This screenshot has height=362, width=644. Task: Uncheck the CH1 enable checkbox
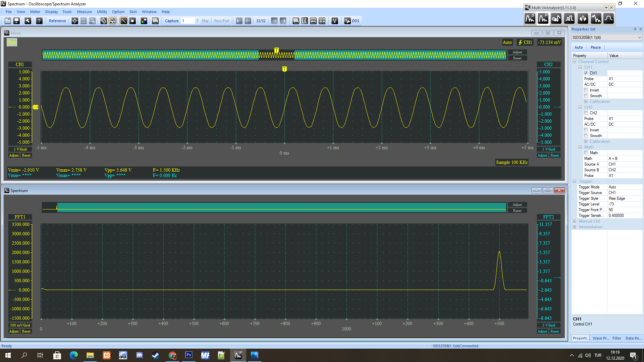[586, 73]
